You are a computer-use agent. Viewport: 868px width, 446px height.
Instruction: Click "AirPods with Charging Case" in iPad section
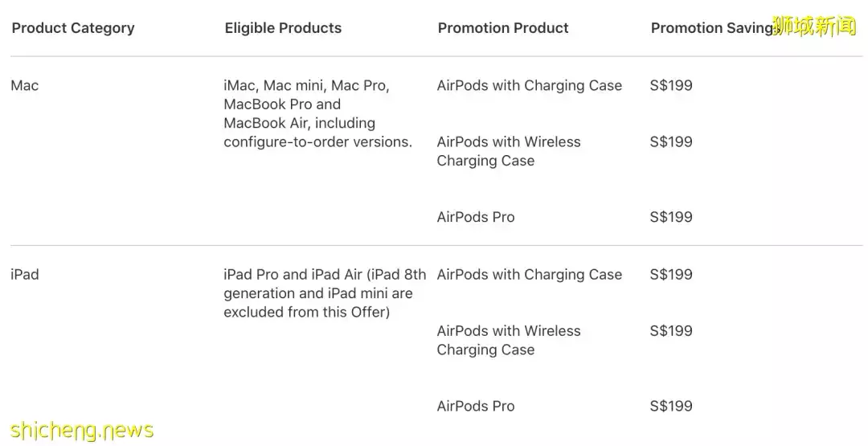pyautogui.click(x=529, y=275)
